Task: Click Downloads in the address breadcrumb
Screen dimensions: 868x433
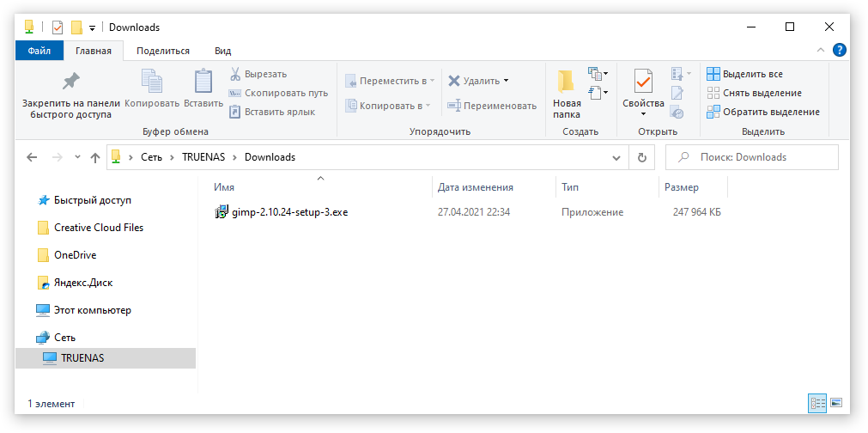Action: 270,157
